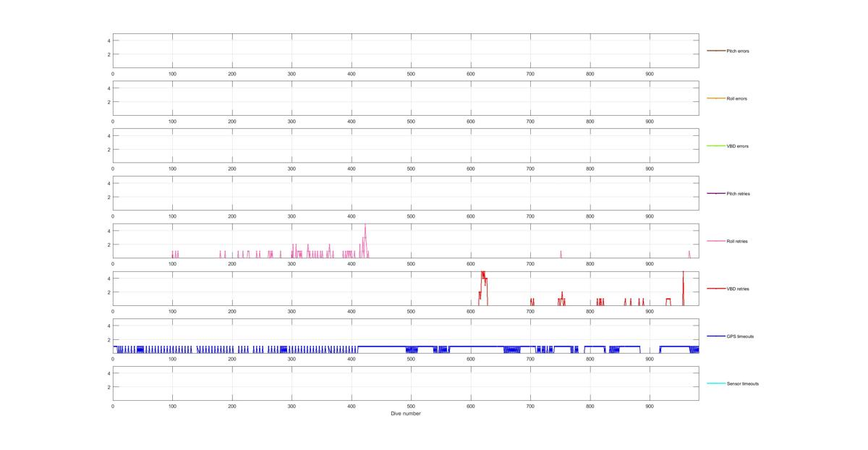Click the VBD retries legend label
This screenshot has height=450, width=868.
[x=738, y=289]
